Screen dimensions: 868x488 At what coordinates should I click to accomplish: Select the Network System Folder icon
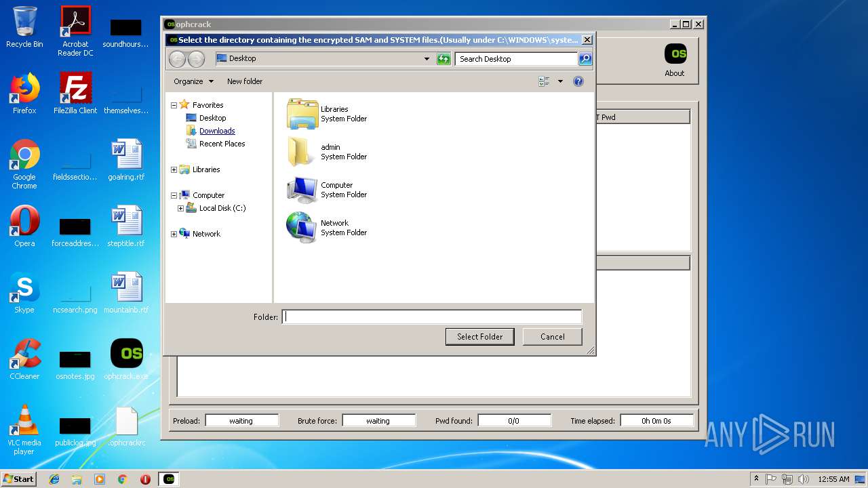click(x=302, y=228)
